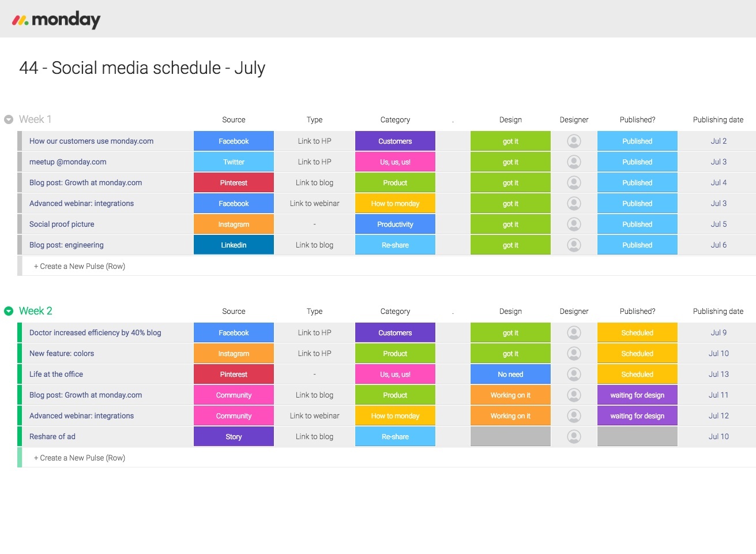
Task: Open Week 1 Advanced webinar: integrations pulse
Action: [81, 204]
